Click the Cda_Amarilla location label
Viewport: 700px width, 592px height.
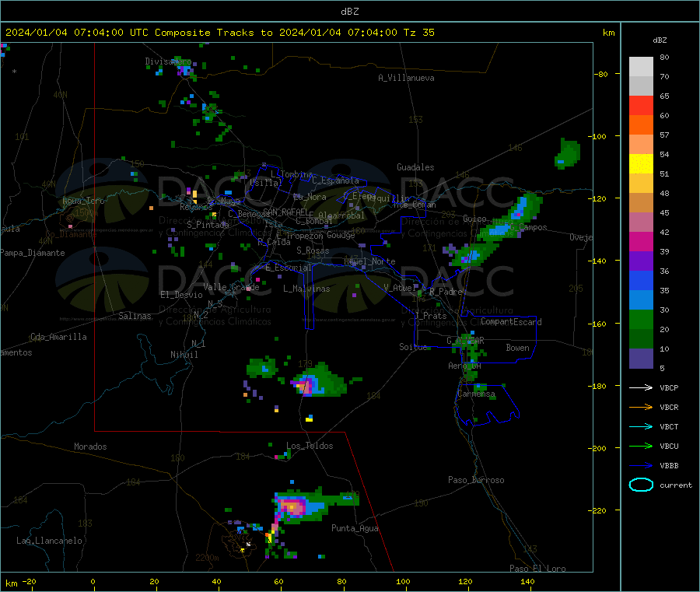click(58, 337)
